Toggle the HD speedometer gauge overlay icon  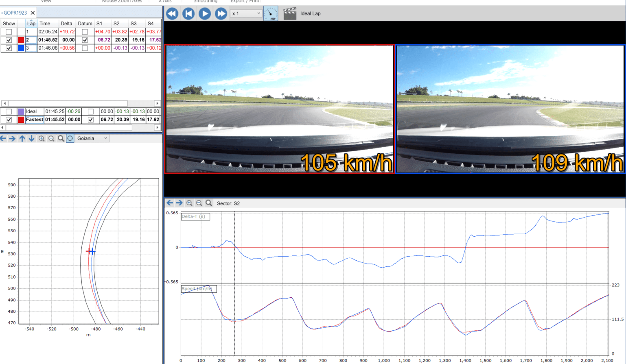coord(271,13)
